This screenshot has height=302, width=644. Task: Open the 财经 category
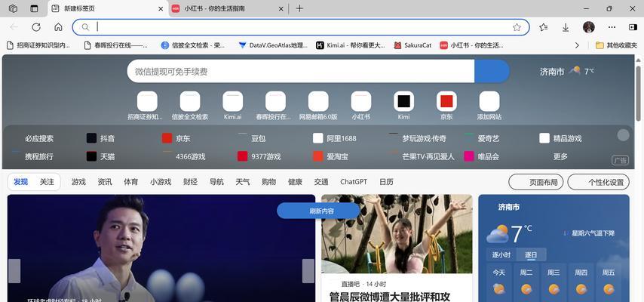coord(190,182)
